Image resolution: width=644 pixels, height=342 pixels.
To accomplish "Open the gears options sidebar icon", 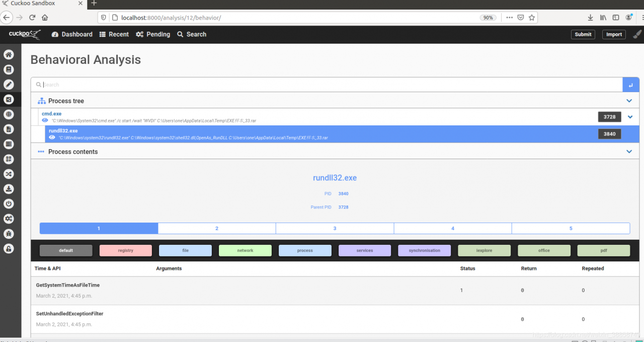I will coord(9,219).
